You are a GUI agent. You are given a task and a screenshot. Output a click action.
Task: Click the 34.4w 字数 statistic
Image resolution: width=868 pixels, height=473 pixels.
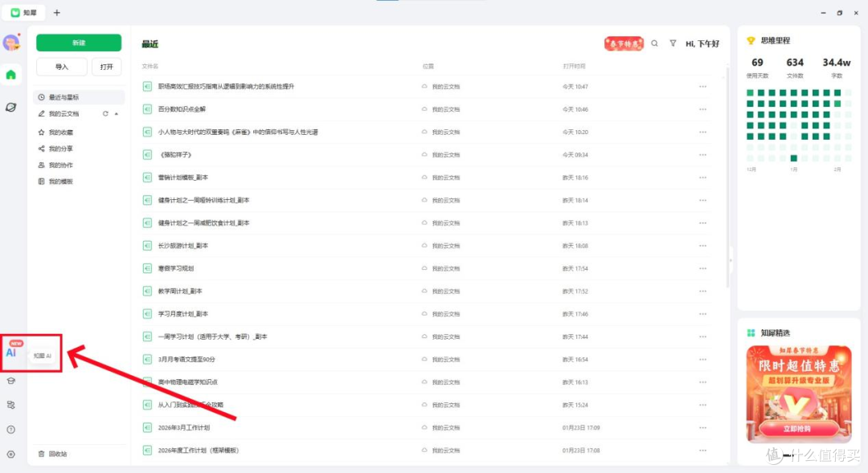(x=836, y=67)
